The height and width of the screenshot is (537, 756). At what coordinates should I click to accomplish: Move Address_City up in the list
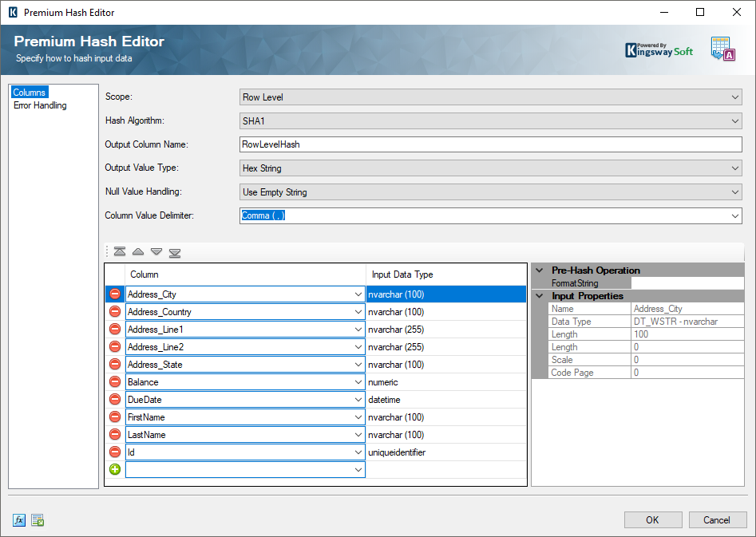(x=137, y=251)
